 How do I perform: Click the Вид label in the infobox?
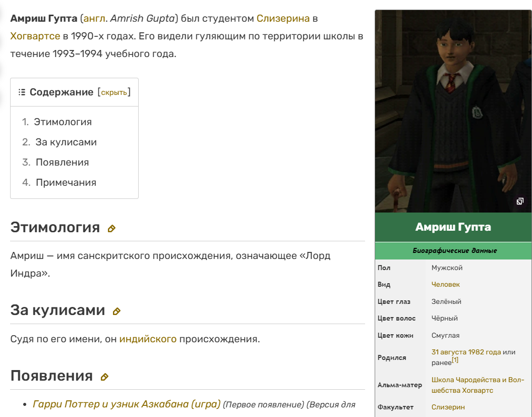pos(384,284)
